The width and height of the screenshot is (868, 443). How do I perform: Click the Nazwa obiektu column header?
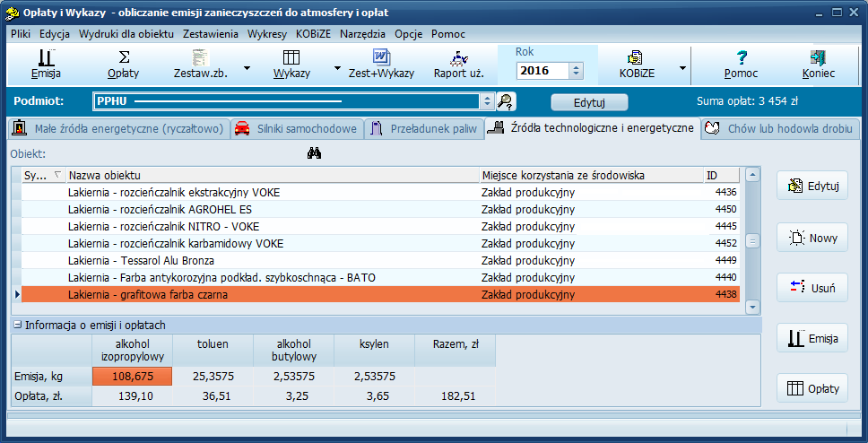coord(273,176)
